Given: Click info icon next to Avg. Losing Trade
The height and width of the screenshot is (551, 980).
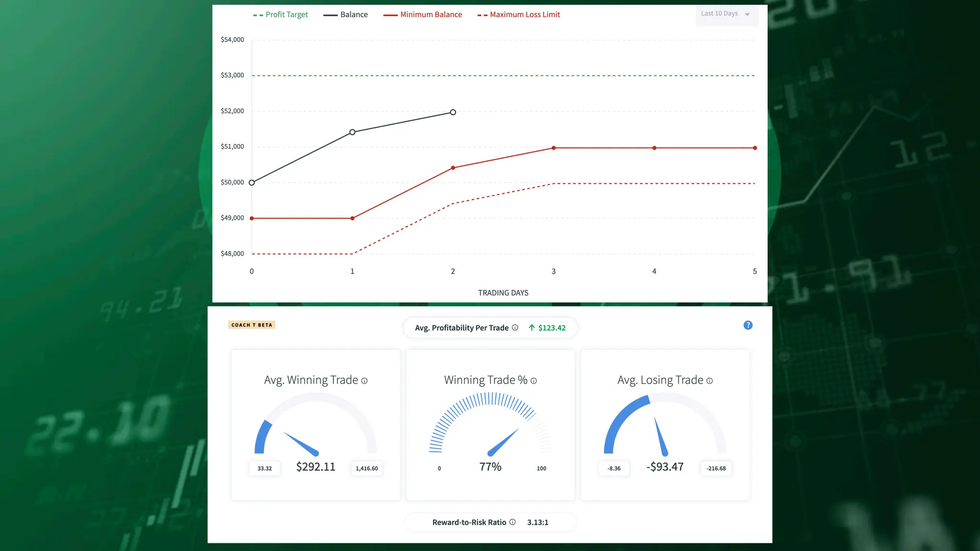Looking at the screenshot, I should click(x=710, y=381).
